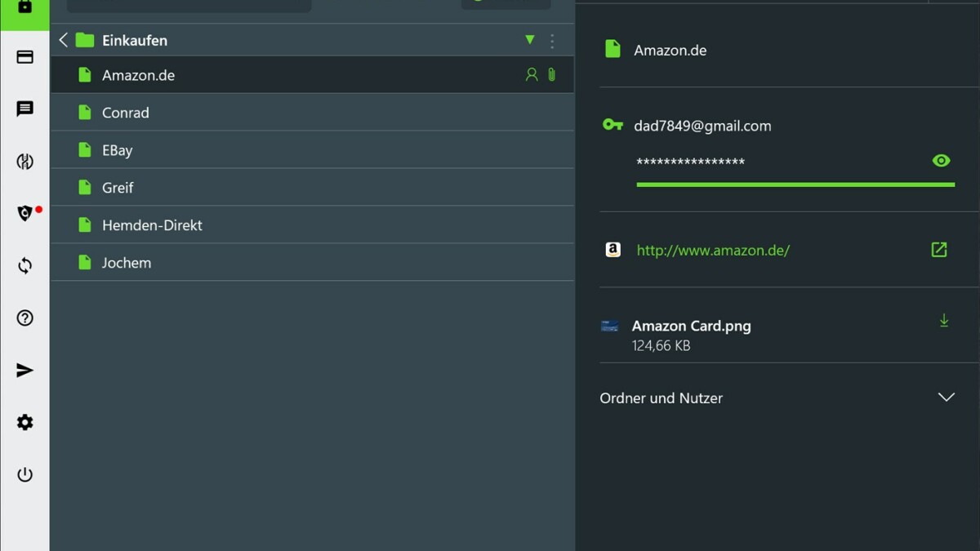The width and height of the screenshot is (980, 551).
Task: Open the security shield with the red alert dot
Action: tap(24, 213)
